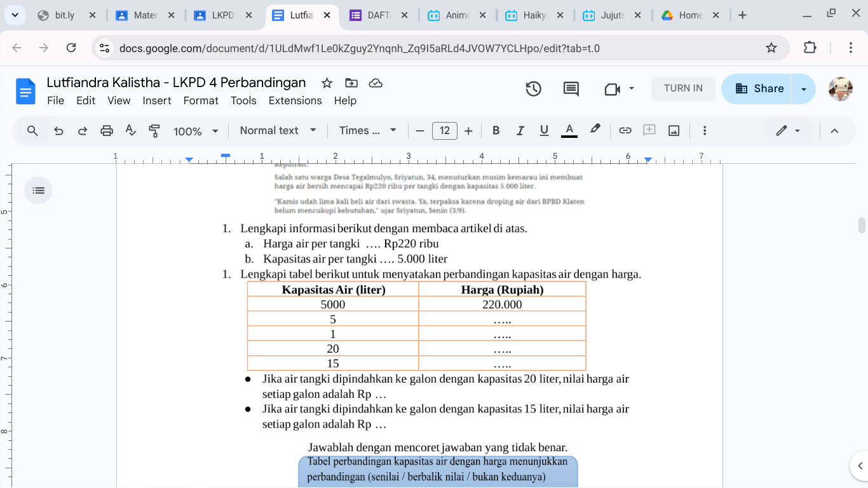
Task: Go back to the previous page
Action: [x=17, y=48]
